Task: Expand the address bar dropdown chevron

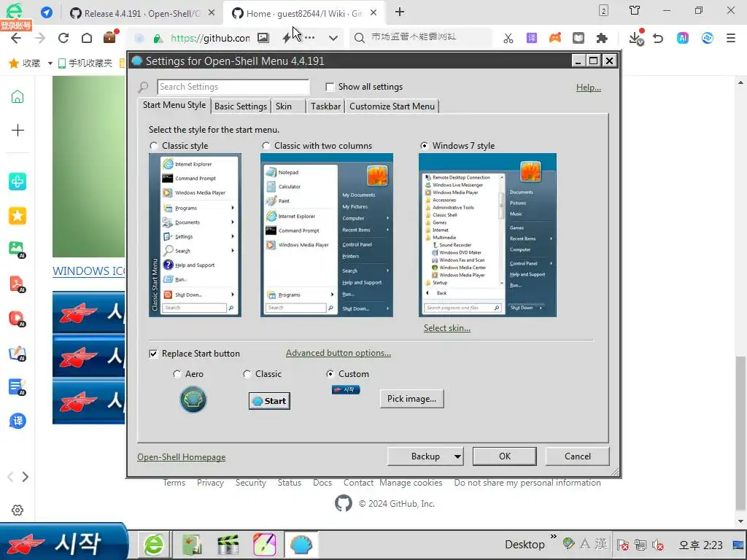Action: pos(333,38)
